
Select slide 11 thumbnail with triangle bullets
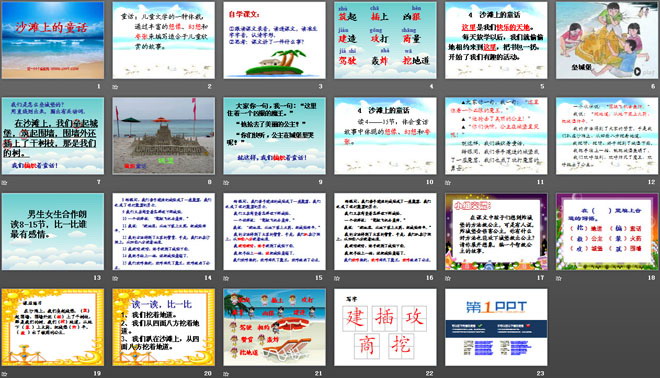click(496, 136)
